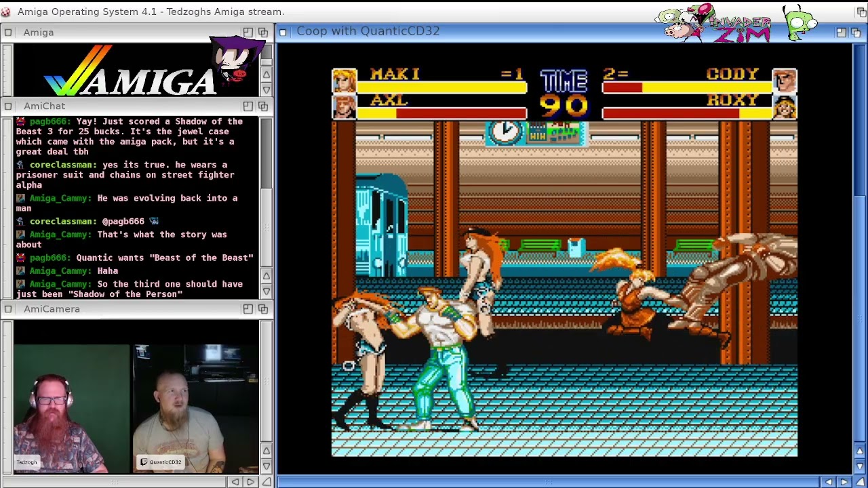868x488 pixels.
Task: Click the Tedzogh webcam feed
Action: pos(72,409)
